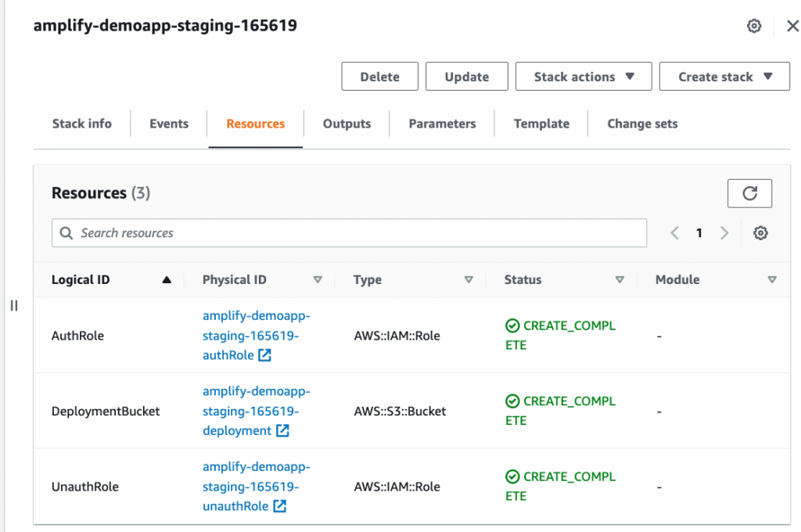
Task: Open amplify-demoapp-staging-165619-unauthRole link
Action: [x=256, y=487]
